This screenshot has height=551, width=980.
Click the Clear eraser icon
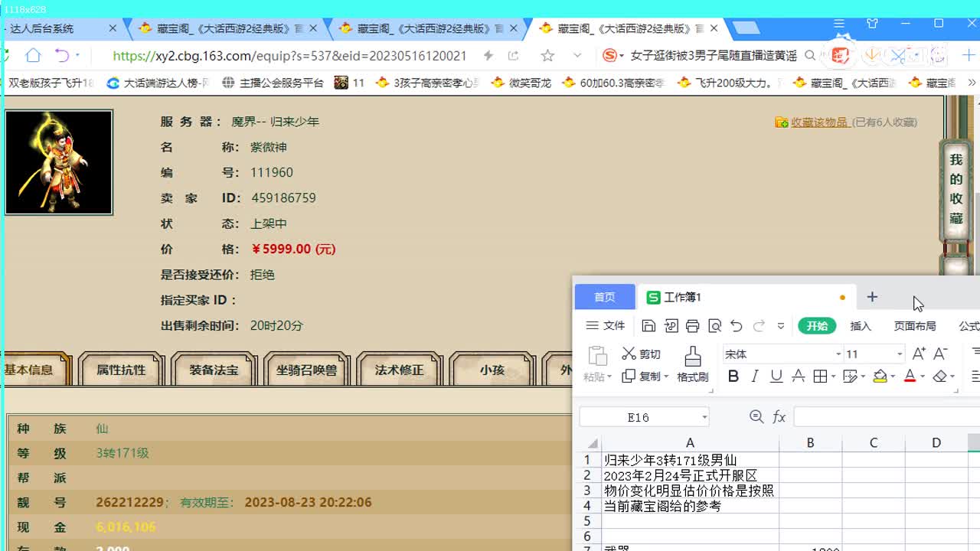pyautogui.click(x=940, y=377)
